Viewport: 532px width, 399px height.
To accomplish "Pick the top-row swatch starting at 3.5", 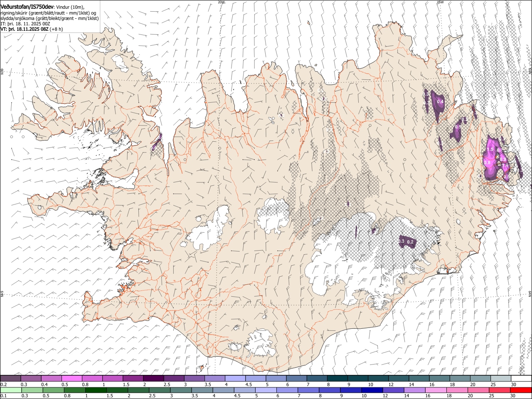I will click(215, 378).
